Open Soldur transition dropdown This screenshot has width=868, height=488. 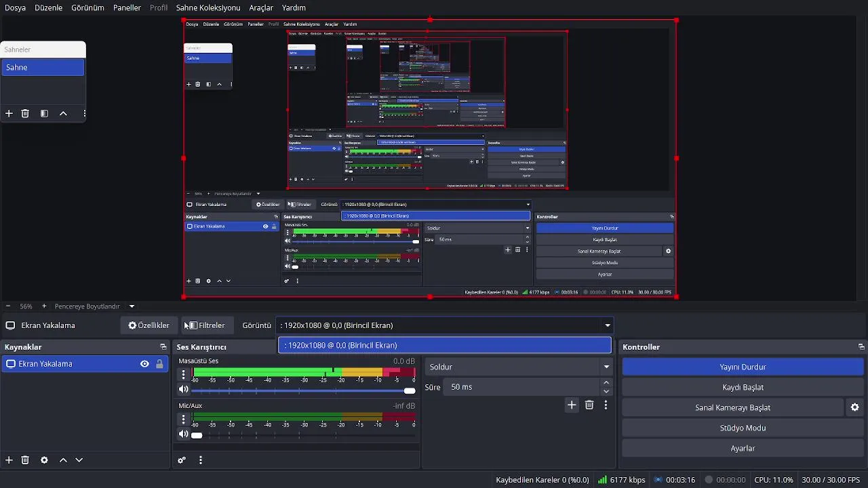(518, 367)
